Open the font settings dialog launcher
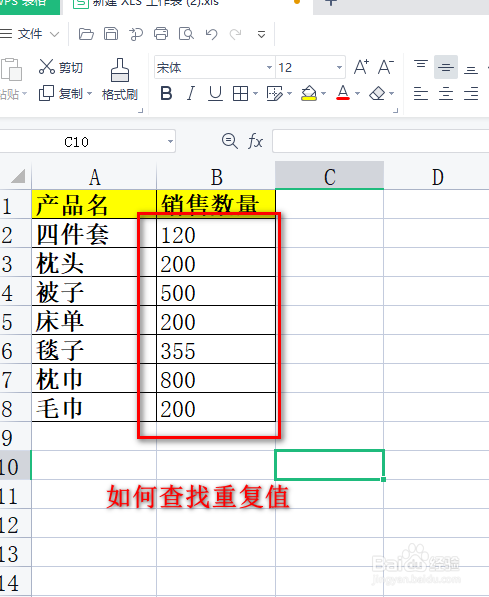 (x=396, y=110)
